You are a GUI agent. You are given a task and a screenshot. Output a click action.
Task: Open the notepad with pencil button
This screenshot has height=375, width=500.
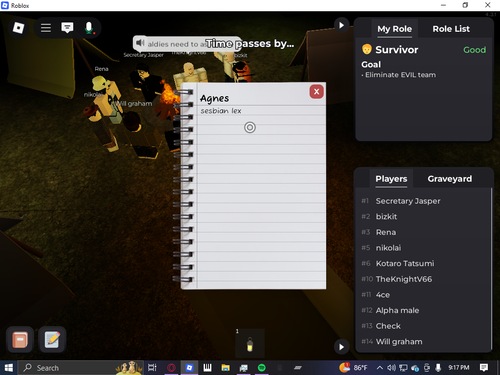[52, 340]
